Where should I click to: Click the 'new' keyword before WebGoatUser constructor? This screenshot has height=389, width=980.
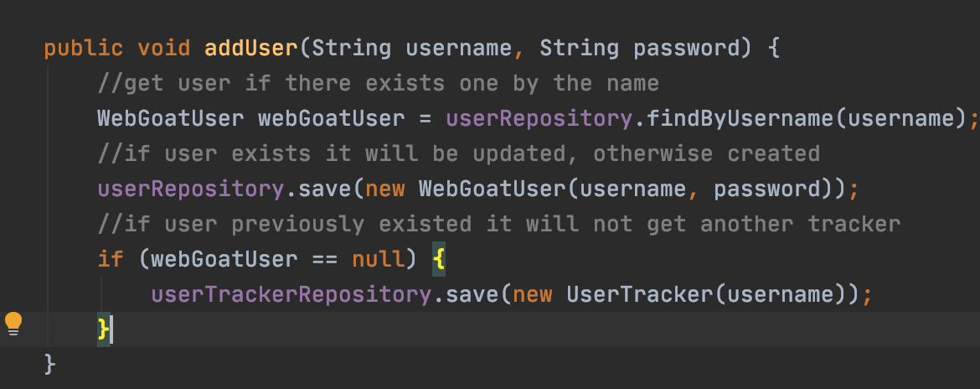coord(385,189)
